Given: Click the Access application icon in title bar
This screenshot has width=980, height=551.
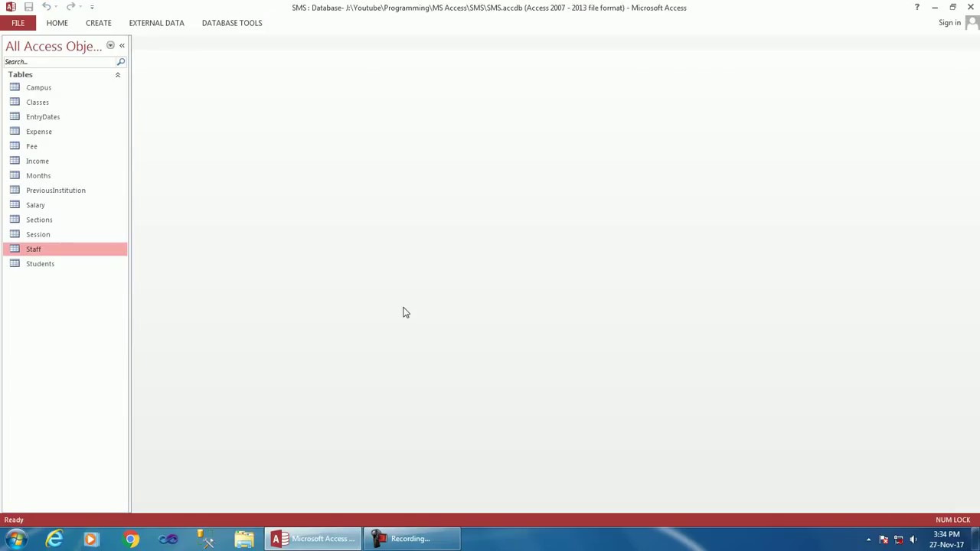Looking at the screenshot, I should (11, 7).
